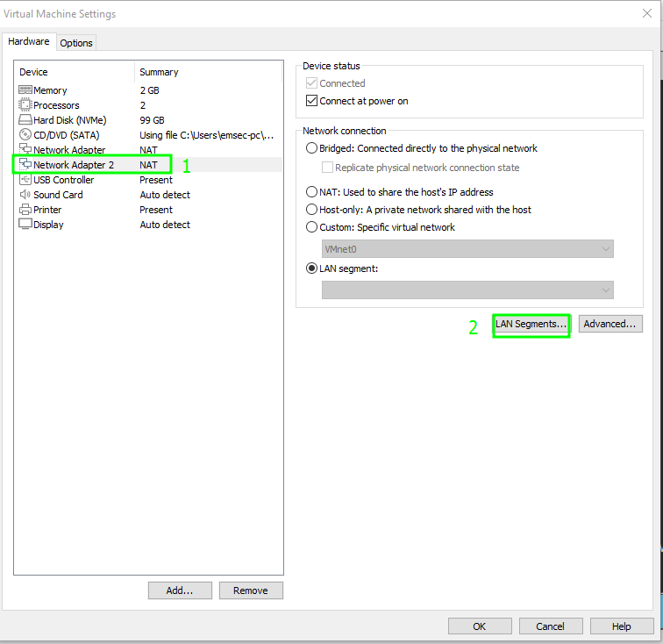The width and height of the screenshot is (663, 644).
Task: Open the VMnet0 custom network dropdown
Action: 467,249
